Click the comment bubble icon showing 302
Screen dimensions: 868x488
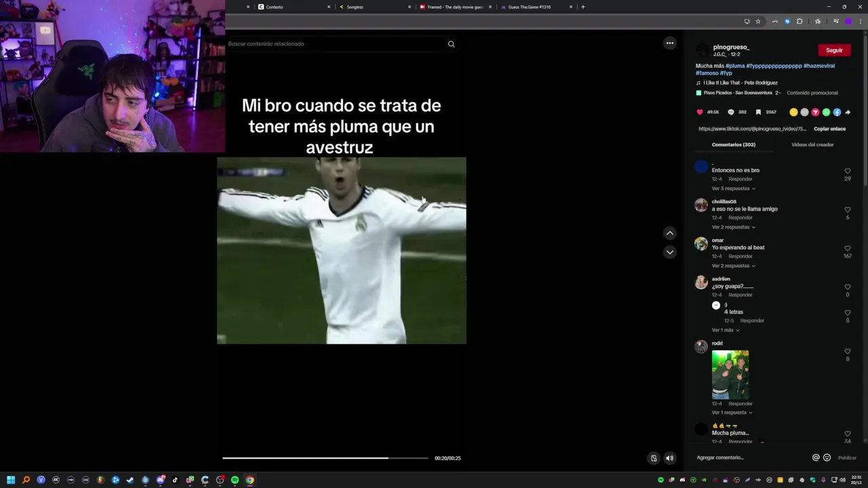730,112
